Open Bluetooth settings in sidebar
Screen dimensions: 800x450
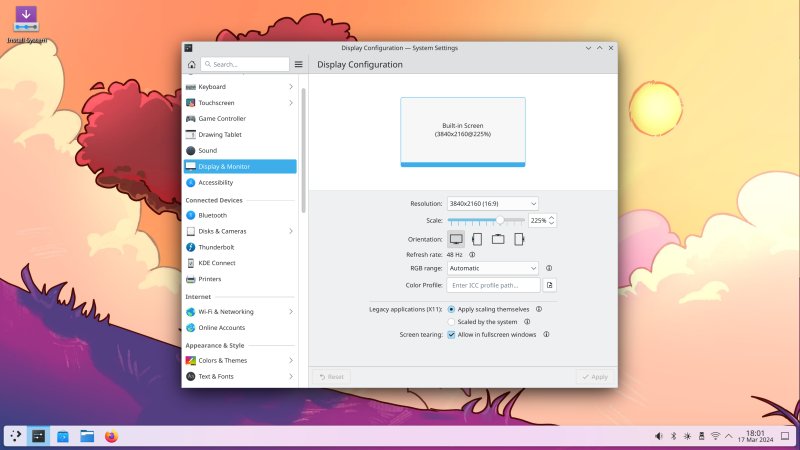(x=240, y=215)
